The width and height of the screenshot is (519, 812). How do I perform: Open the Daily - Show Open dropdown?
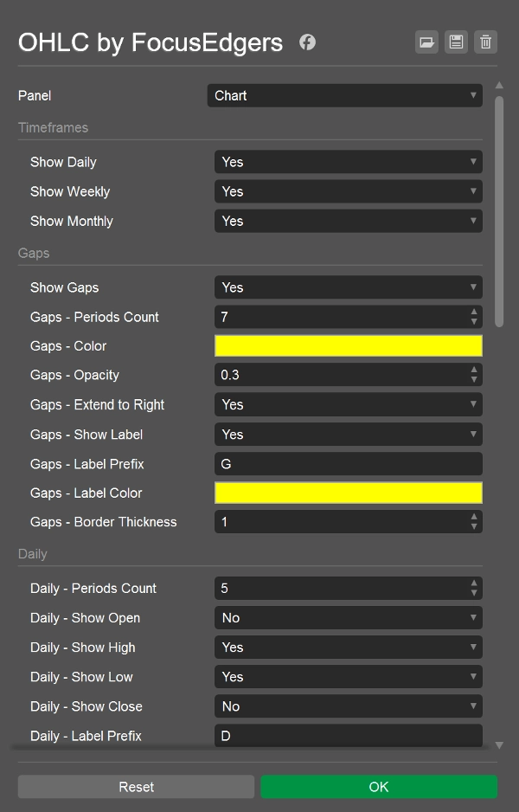click(x=349, y=618)
